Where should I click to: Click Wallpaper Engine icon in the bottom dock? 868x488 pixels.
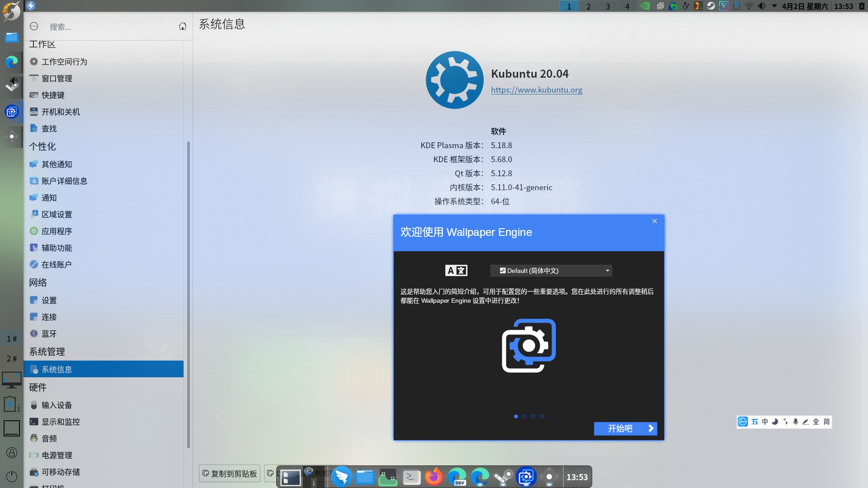(x=526, y=477)
